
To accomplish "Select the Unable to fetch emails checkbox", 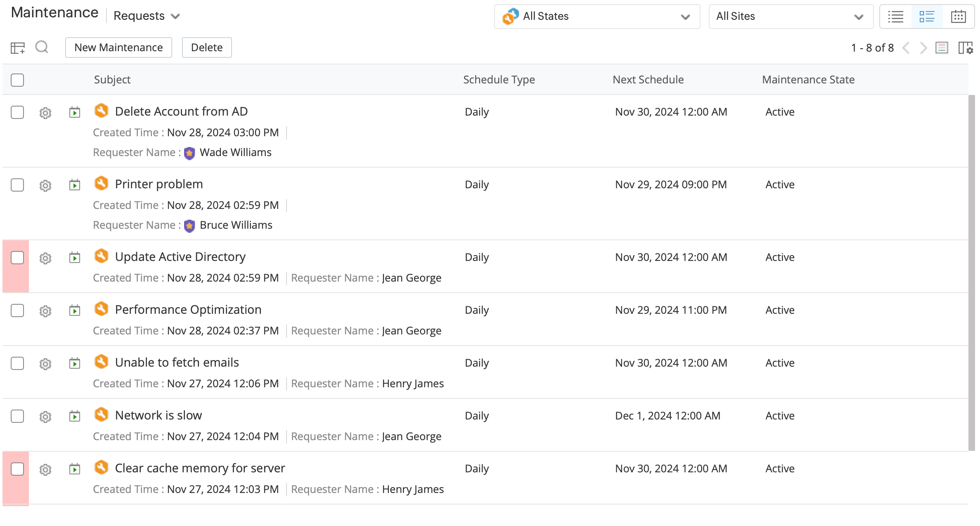I will 17,363.
